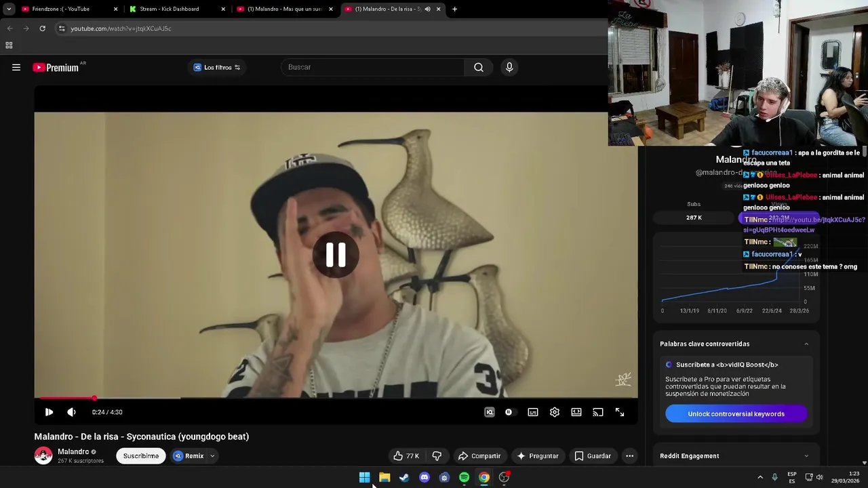Screen dimensions: 868x488
Task: Click the video title De la risa
Action: click(142, 436)
